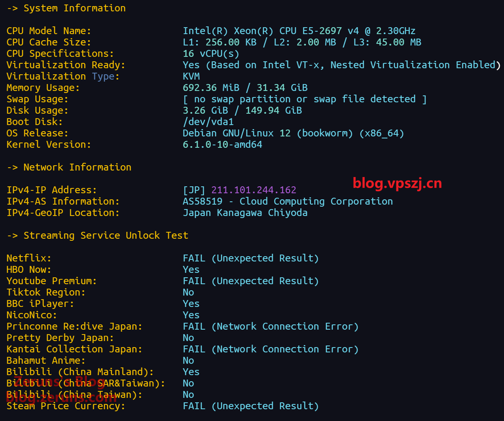
Task: Click the 16 vCPU(s) specification value
Action: click(x=211, y=54)
